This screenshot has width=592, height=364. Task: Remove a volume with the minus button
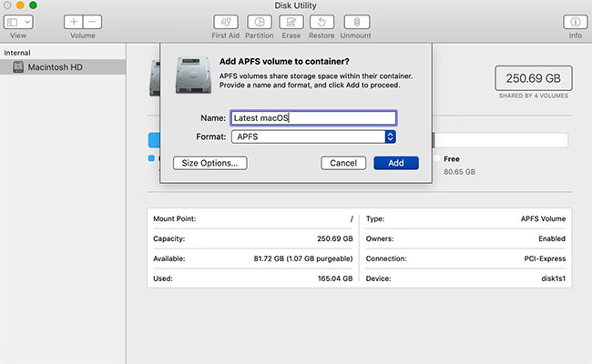point(92,22)
